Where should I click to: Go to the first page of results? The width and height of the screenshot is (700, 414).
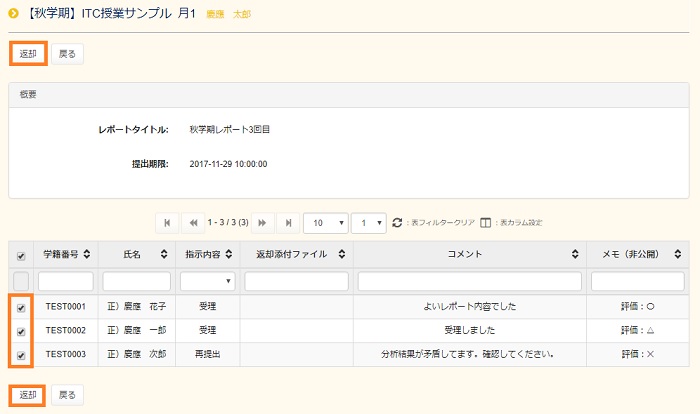pos(167,222)
